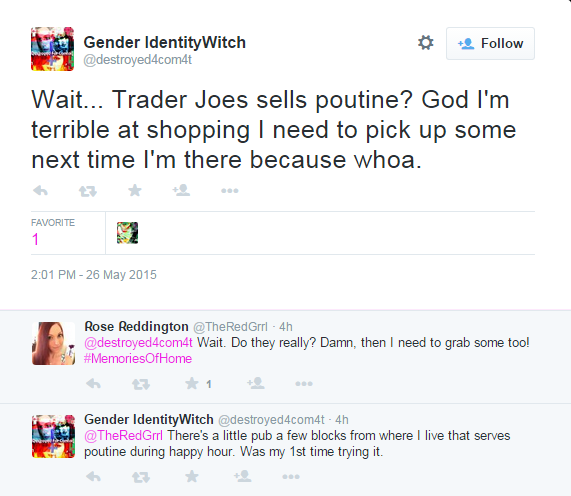The height and width of the screenshot is (496, 571).
Task: Retweet the pub poutine reply
Action: [x=141, y=477]
